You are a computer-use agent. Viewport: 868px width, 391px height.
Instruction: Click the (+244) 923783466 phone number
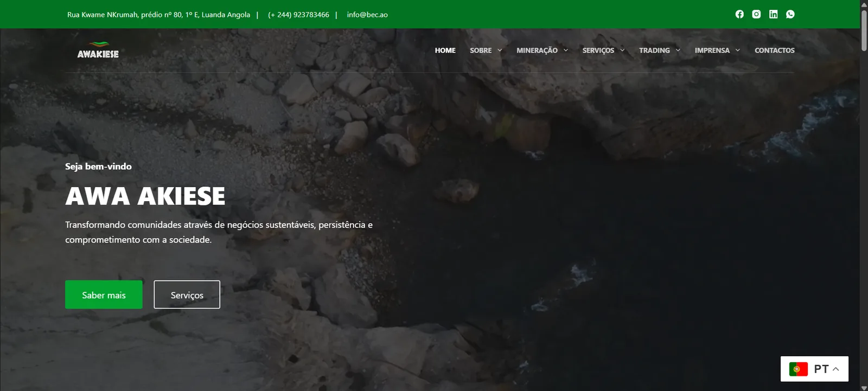pos(298,15)
